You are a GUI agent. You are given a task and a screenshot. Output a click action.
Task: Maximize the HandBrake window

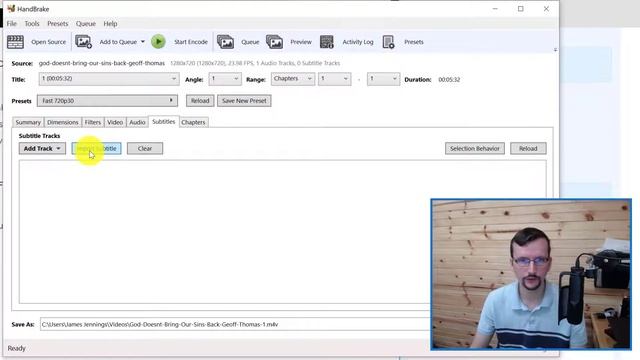pyautogui.click(x=521, y=9)
